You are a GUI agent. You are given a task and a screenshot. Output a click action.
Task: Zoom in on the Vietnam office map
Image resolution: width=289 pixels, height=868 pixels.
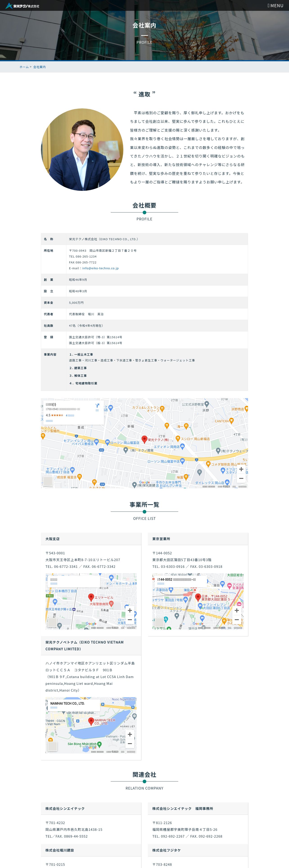(130, 734)
